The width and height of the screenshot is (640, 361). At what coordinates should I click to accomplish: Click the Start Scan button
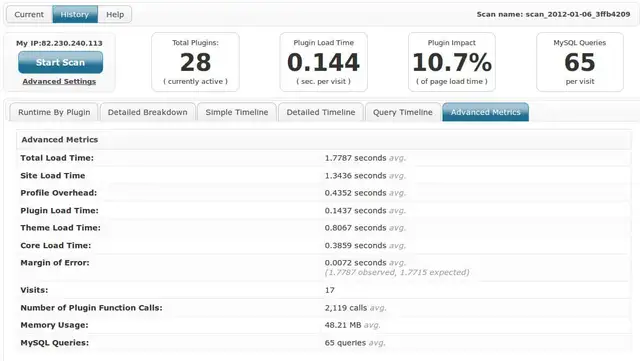[60, 62]
